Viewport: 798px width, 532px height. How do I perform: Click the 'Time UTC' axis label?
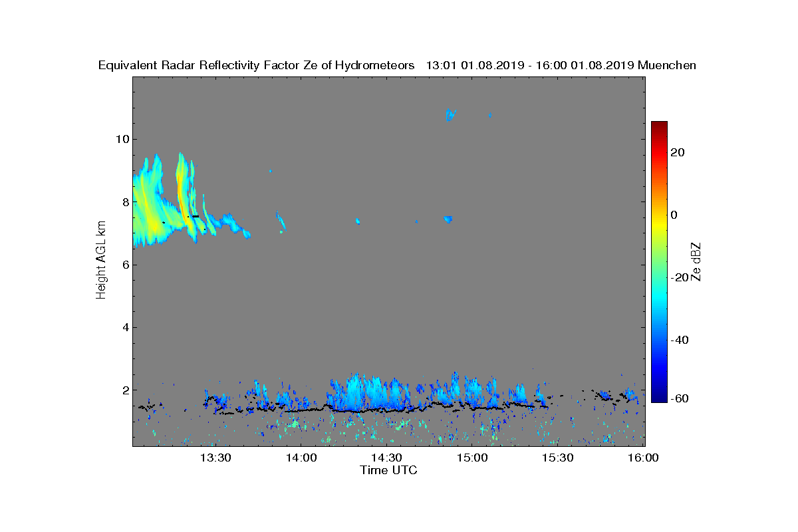[388, 470]
